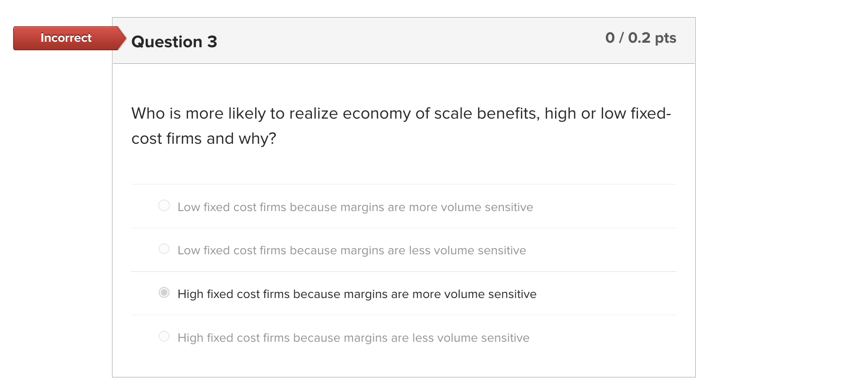Click the word 'Incorrect' on the red flag
Viewport: 868px width, 391px height.
(x=66, y=38)
